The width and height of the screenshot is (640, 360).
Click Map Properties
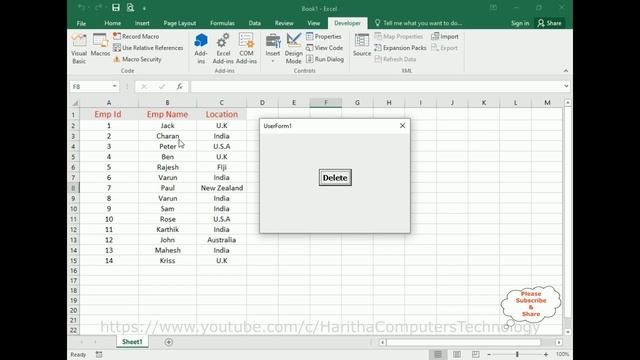tap(399, 36)
